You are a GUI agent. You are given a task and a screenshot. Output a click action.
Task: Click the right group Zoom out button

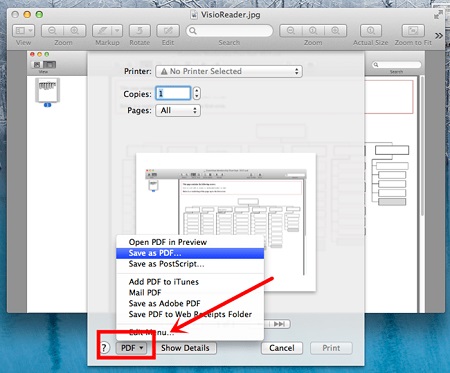291,31
